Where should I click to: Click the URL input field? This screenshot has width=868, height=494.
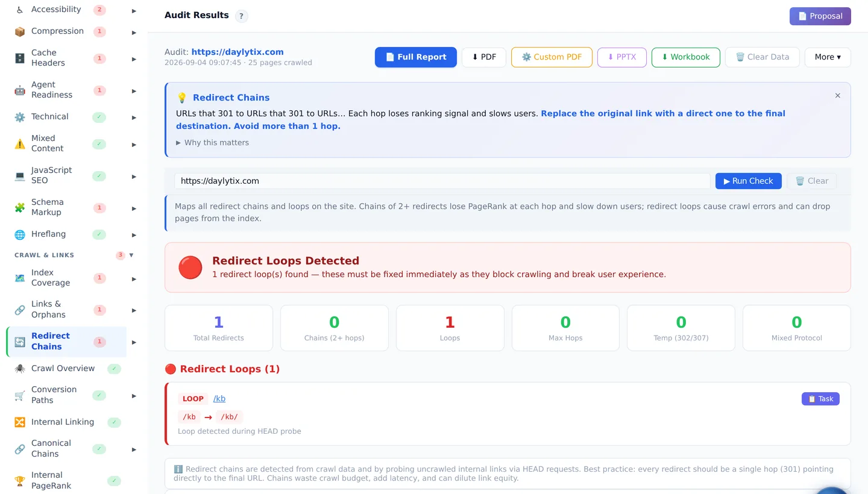pyautogui.click(x=442, y=181)
